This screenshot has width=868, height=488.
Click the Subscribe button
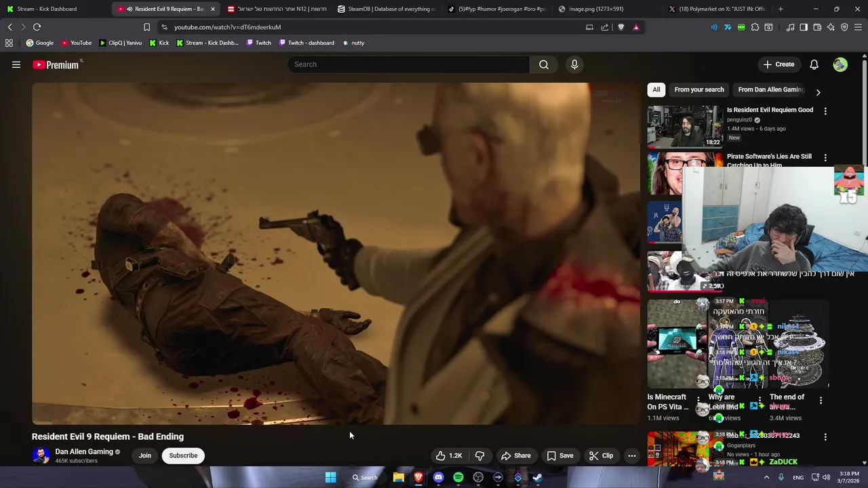pyautogui.click(x=183, y=455)
